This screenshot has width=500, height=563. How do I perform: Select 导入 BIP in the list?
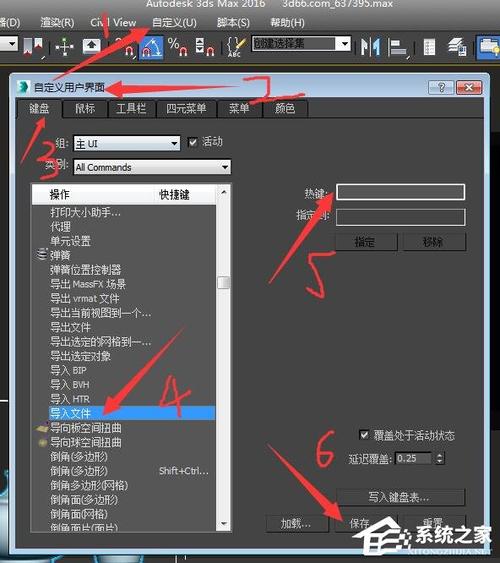[x=68, y=370]
